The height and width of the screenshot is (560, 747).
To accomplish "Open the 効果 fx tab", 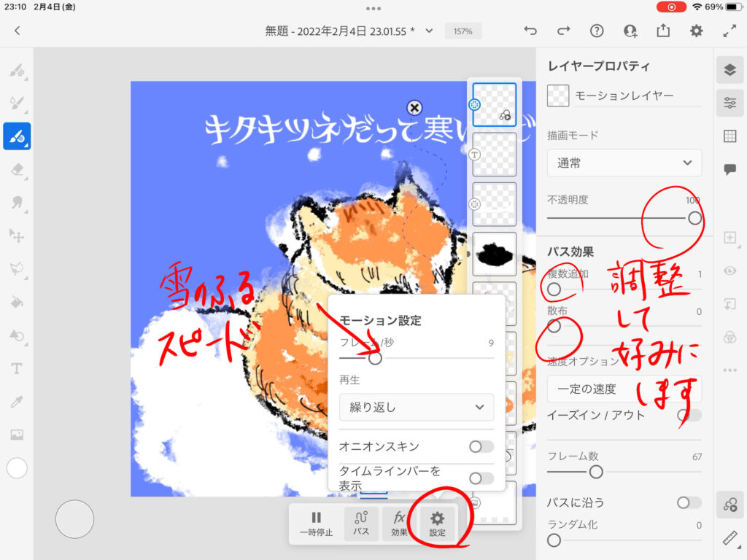I will click(399, 524).
